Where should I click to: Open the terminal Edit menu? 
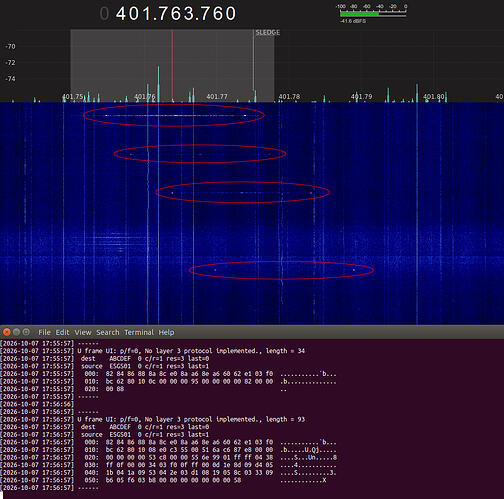pos(62,332)
